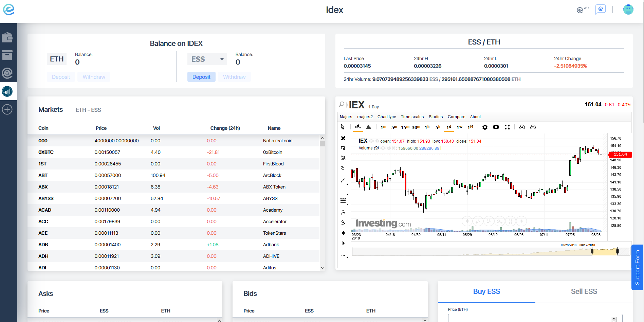
Task: Click the ESS Deposit button
Action: [201, 77]
